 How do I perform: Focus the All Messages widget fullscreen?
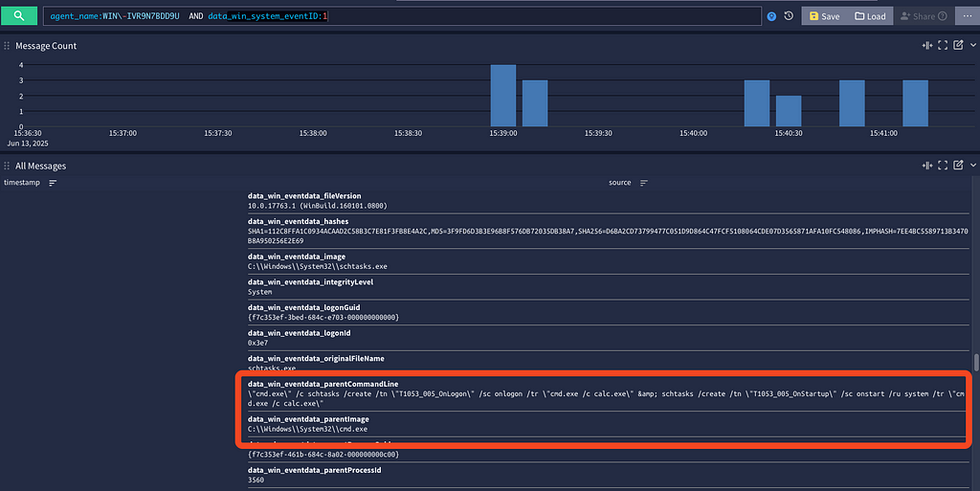[x=943, y=166]
